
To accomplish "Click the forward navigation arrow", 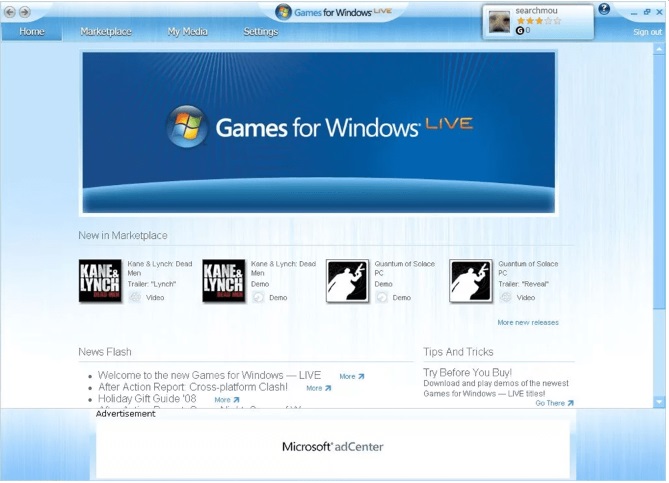I will 24,12.
